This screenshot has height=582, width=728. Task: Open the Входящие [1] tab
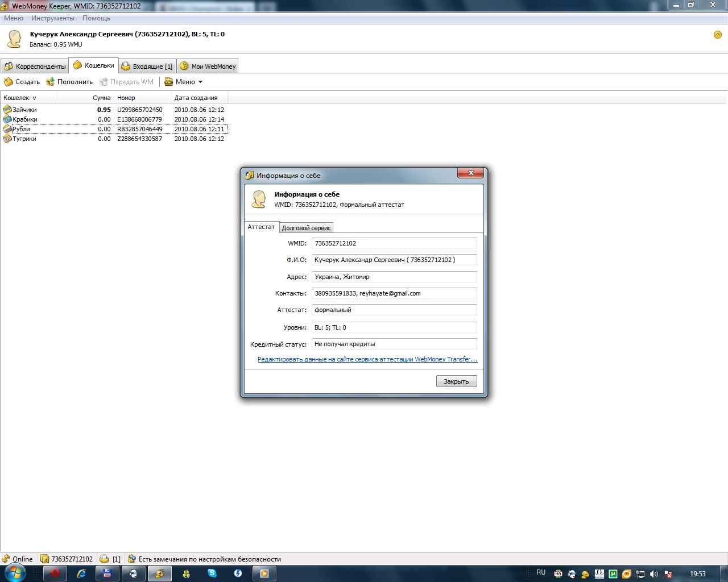[147, 66]
